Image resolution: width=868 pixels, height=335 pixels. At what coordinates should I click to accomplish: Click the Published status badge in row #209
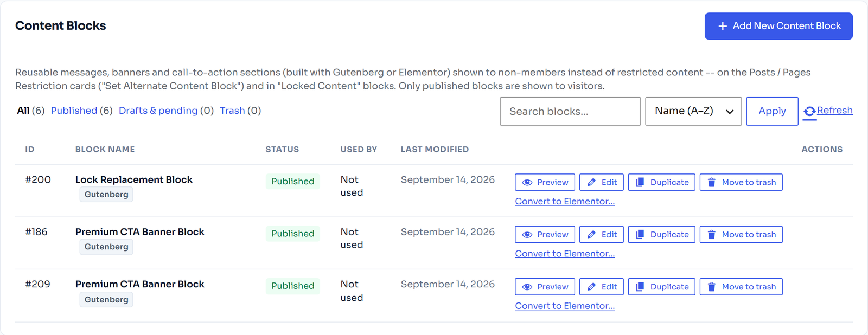click(x=293, y=286)
